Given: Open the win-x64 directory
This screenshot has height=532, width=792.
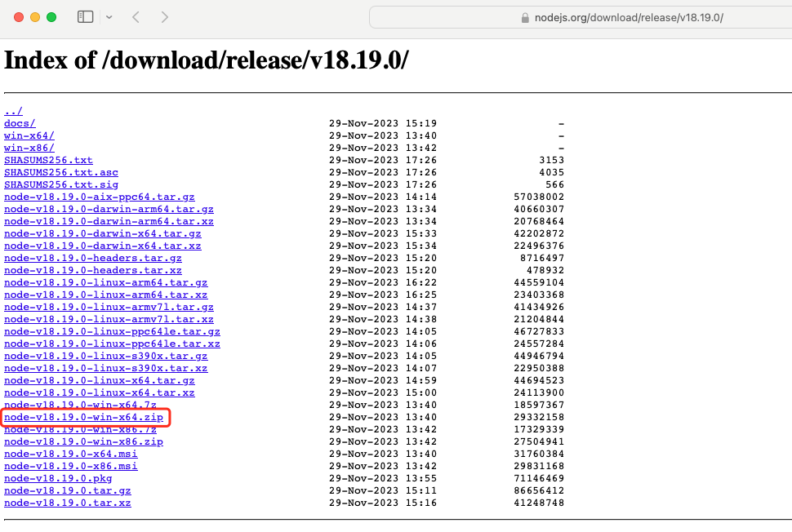Looking at the screenshot, I should (29, 135).
